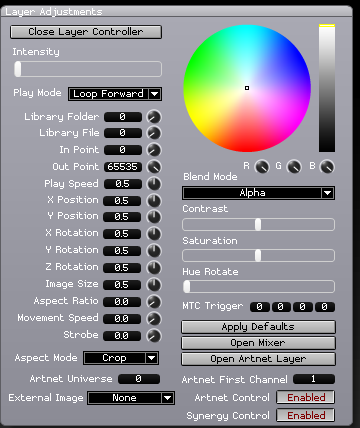The width and height of the screenshot is (360, 428).
Task: Click the Z Rotation value field
Action: coord(122,268)
